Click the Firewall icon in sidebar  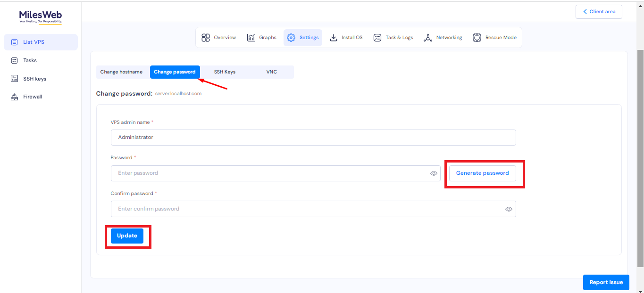14,97
